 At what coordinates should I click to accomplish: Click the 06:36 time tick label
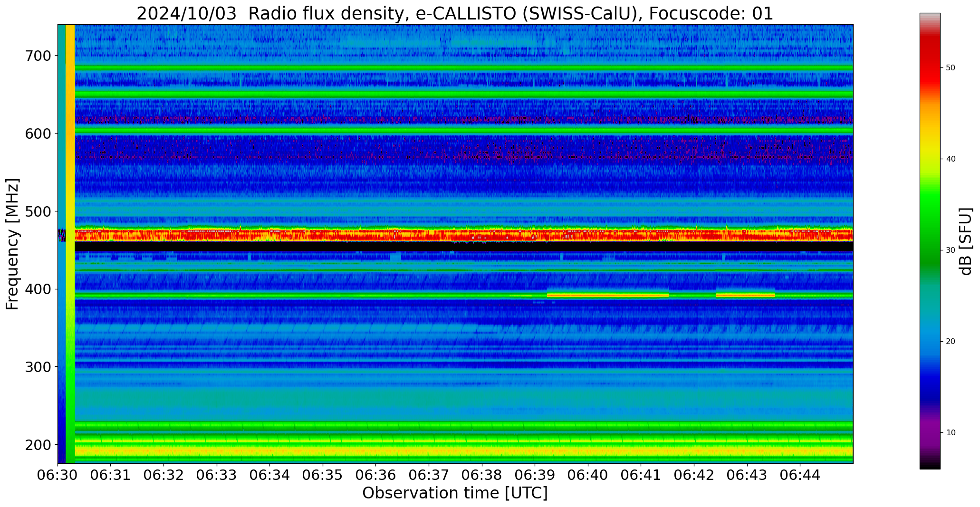click(376, 475)
